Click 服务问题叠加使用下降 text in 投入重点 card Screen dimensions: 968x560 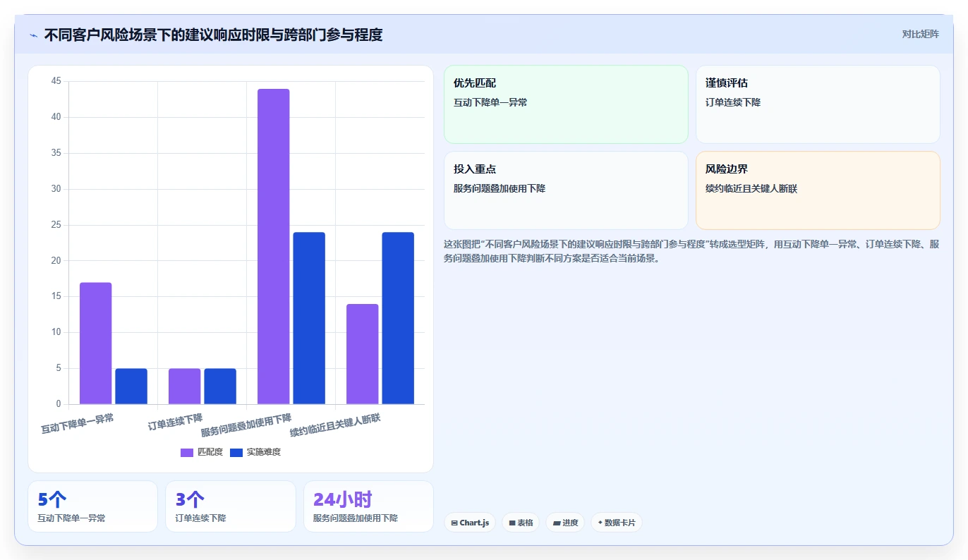(x=500, y=188)
